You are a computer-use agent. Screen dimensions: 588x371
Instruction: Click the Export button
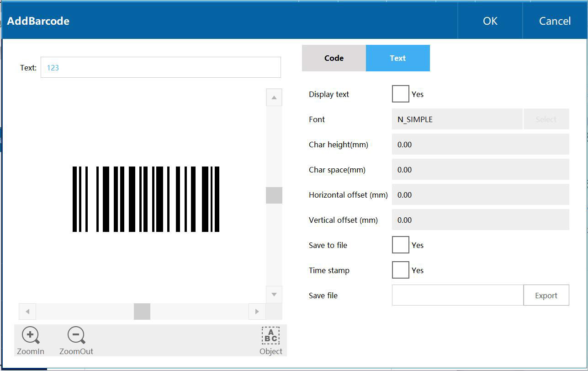tap(546, 295)
